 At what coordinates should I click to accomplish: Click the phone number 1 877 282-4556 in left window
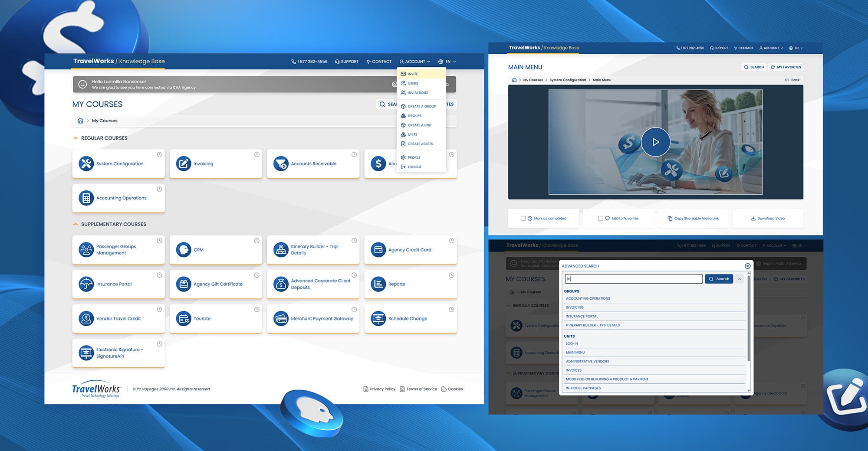click(309, 62)
